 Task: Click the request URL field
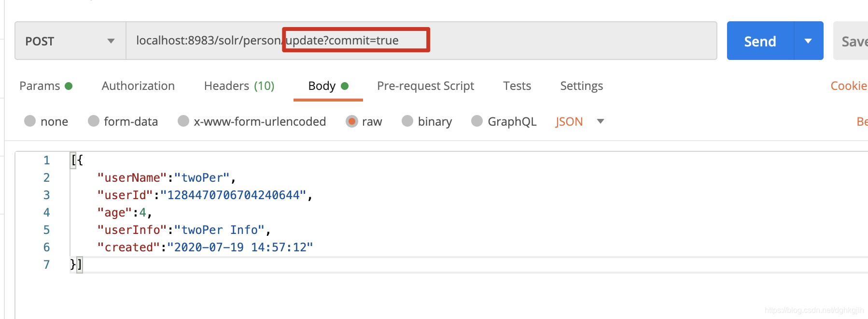tap(421, 41)
